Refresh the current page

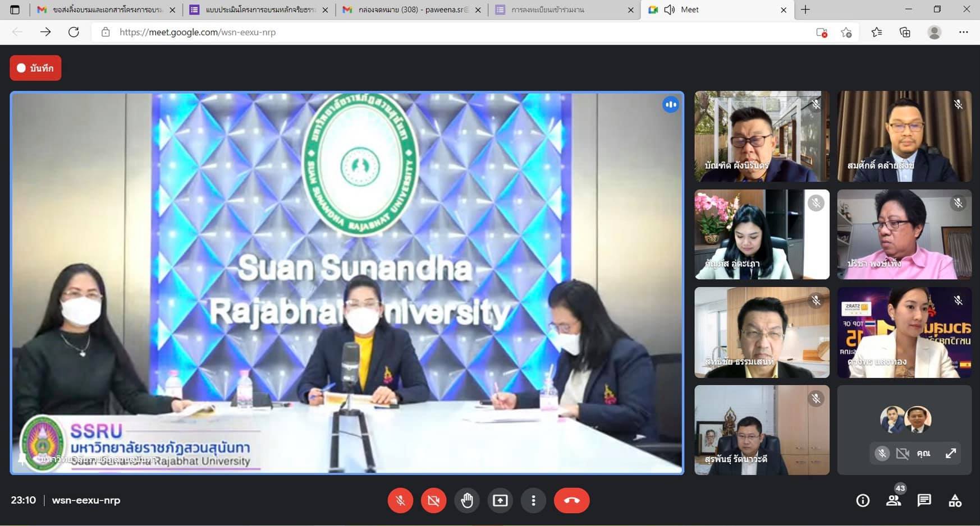pyautogui.click(x=74, y=32)
